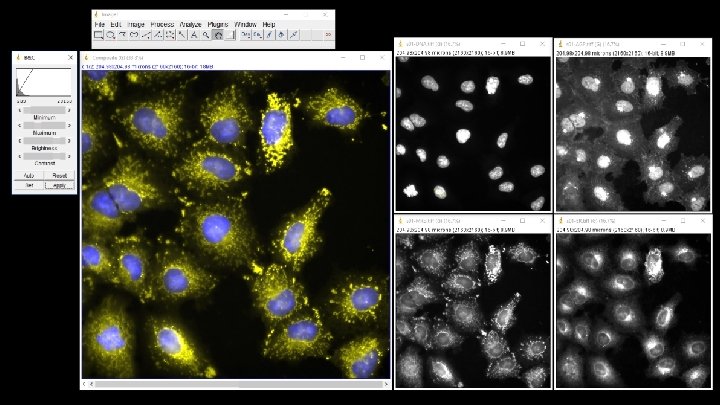Select the Multi-point tool
This screenshot has width=720, height=405.
click(x=170, y=35)
